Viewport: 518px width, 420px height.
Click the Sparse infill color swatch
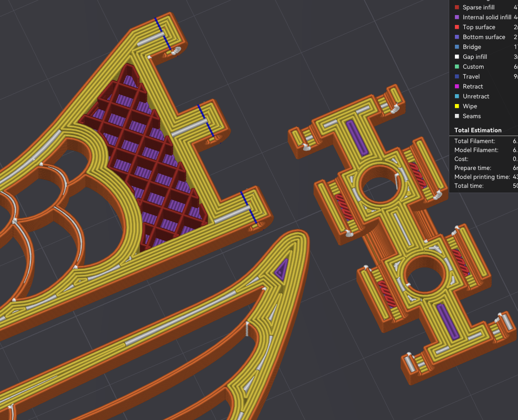(456, 8)
